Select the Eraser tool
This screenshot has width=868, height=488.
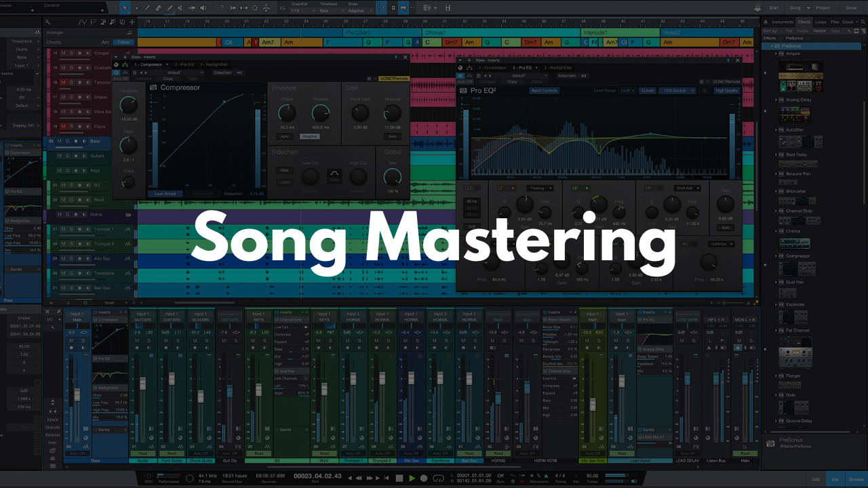pyautogui.click(x=158, y=7)
